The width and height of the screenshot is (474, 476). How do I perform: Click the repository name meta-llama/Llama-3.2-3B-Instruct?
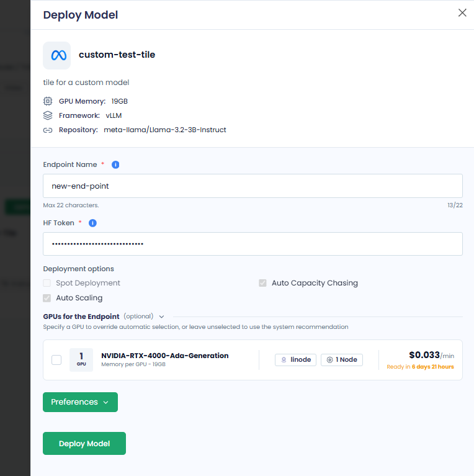click(165, 130)
